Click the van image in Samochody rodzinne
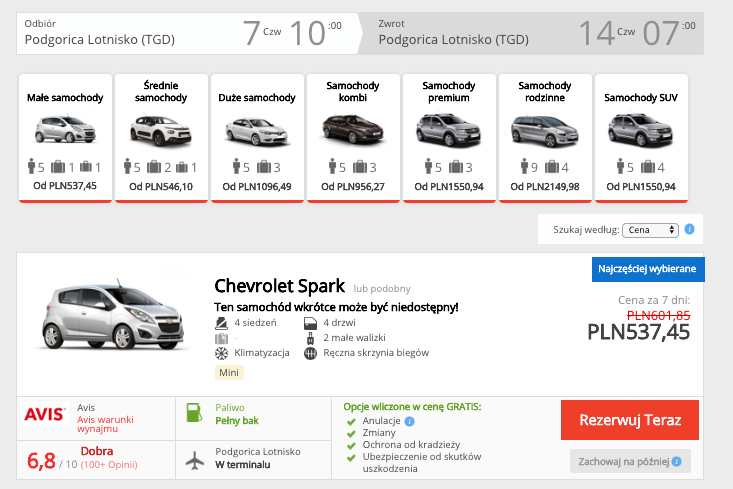733x489 pixels. [x=545, y=130]
